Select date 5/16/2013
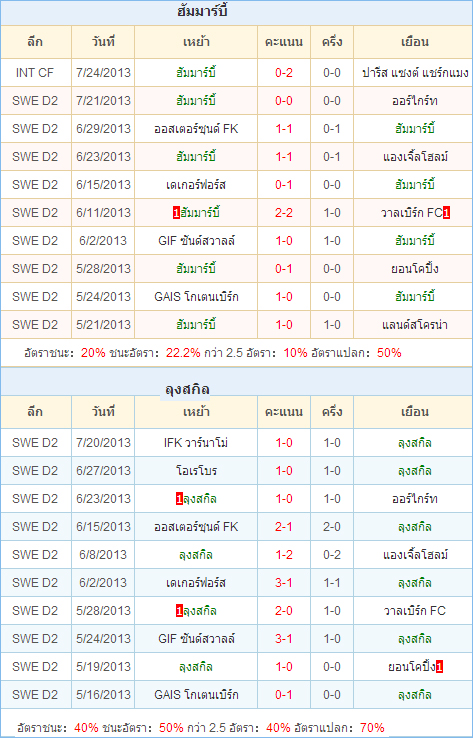 click(x=104, y=695)
